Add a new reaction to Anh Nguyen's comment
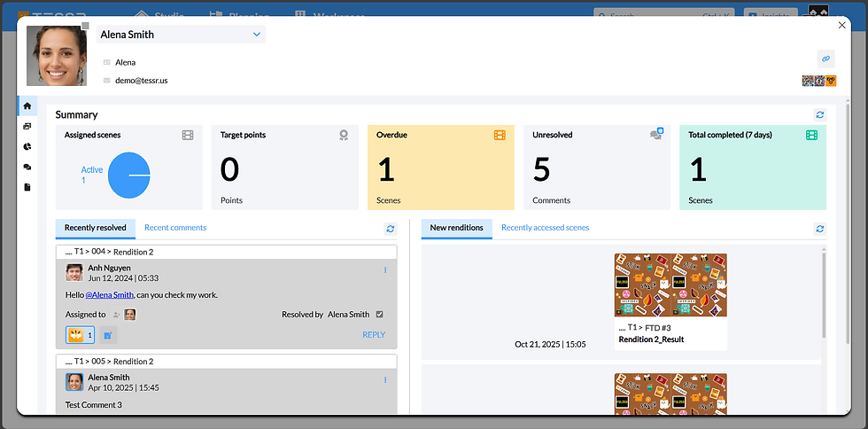The image size is (868, 429). coord(108,335)
